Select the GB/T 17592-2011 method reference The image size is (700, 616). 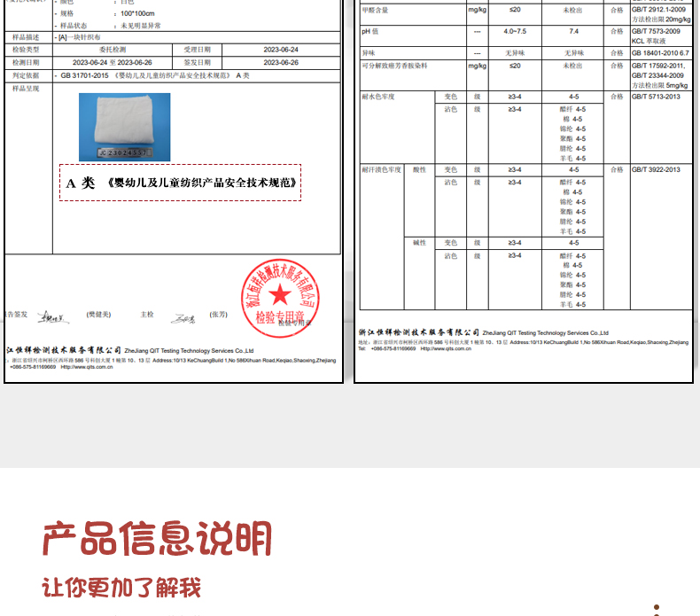point(658,66)
